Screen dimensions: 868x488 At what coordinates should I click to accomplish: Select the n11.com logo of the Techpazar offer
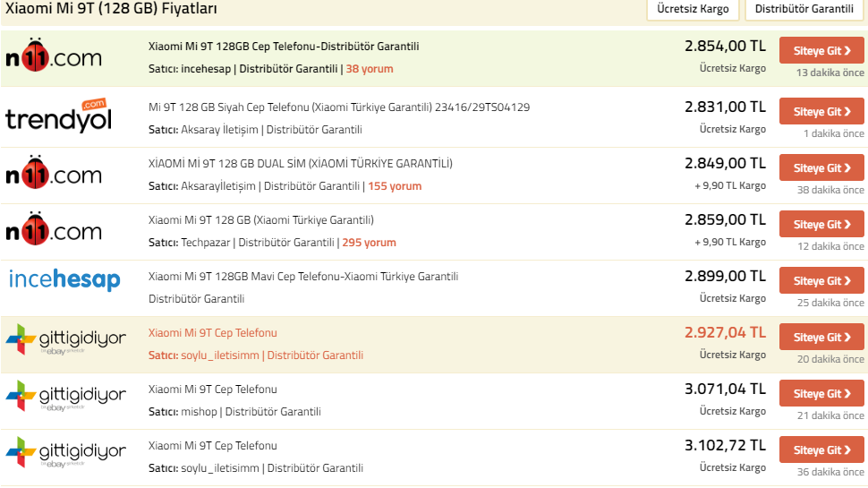coord(54,229)
